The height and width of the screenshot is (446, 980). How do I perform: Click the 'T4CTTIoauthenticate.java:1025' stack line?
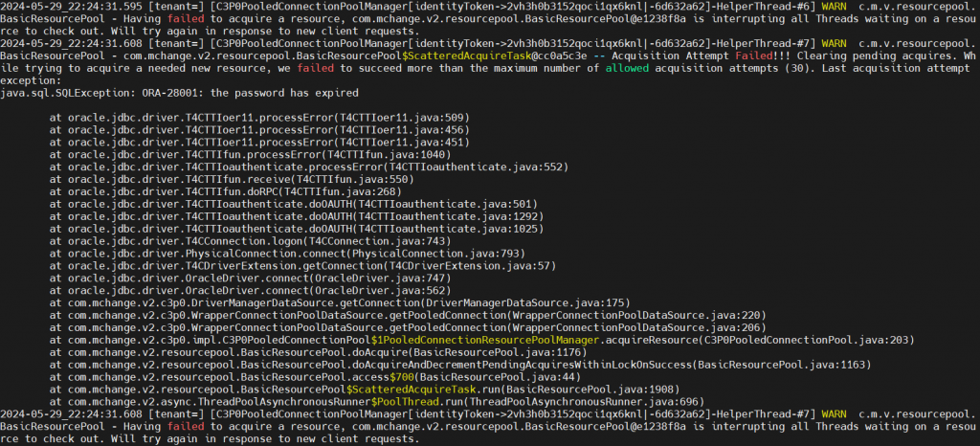pyautogui.click(x=297, y=229)
